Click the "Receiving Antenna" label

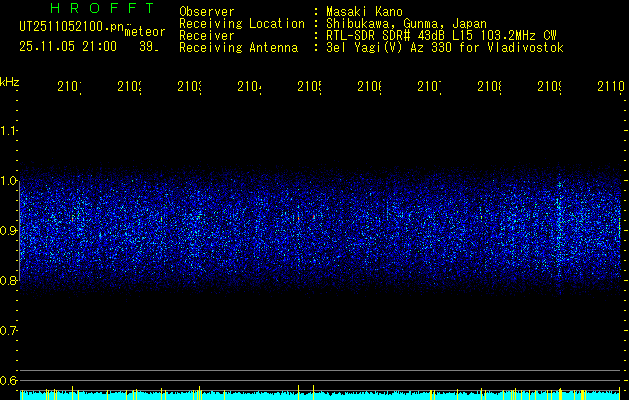(x=238, y=48)
